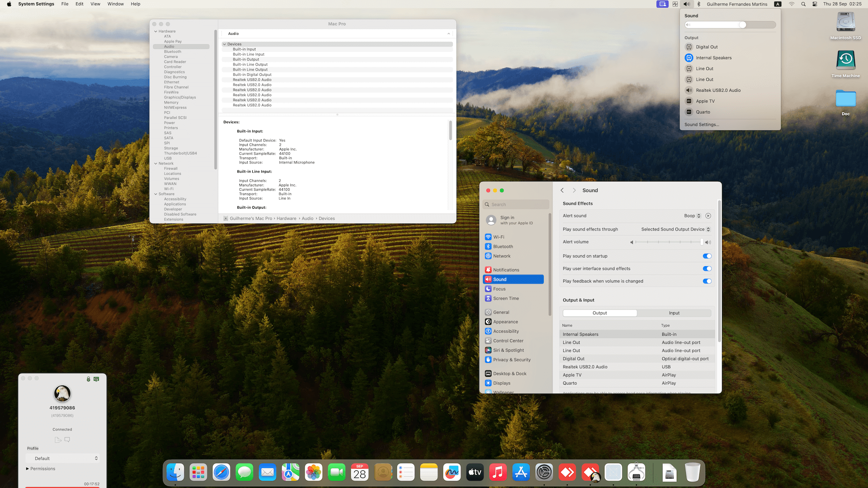The height and width of the screenshot is (488, 868).
Task: Click the Music app in the Dock
Action: pyautogui.click(x=498, y=473)
